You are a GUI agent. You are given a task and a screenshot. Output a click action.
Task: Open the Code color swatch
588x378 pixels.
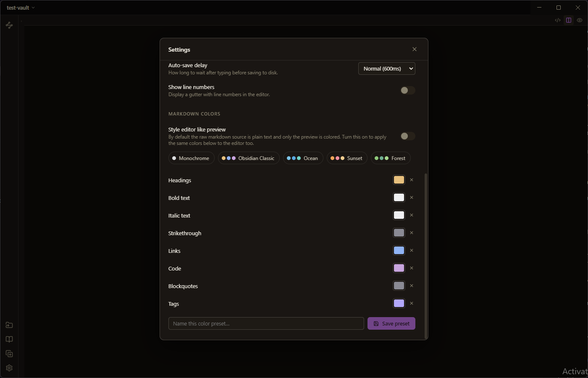(399, 268)
